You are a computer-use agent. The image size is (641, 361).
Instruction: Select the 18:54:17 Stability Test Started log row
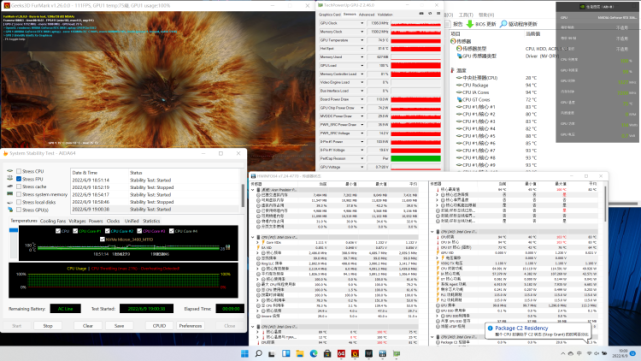point(156,195)
